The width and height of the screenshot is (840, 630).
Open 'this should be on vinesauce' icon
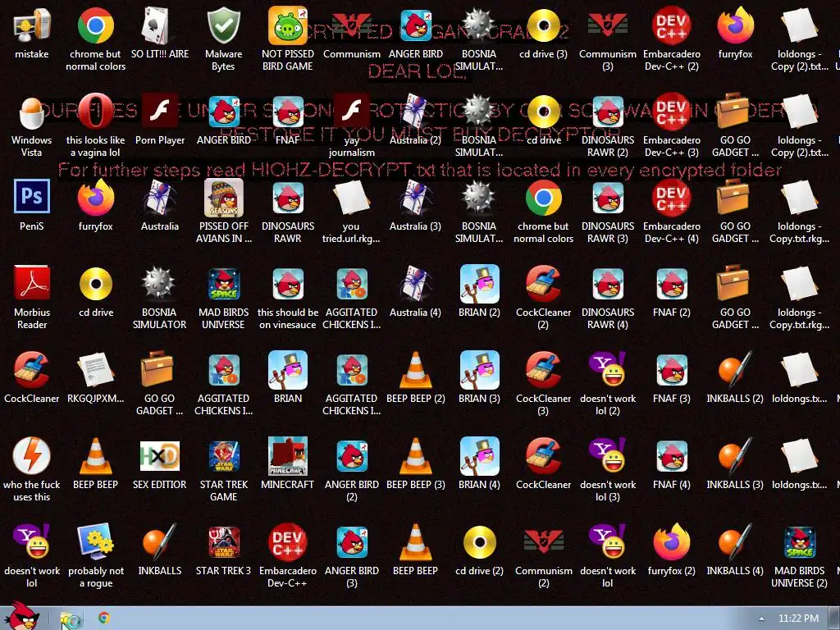tap(288, 283)
